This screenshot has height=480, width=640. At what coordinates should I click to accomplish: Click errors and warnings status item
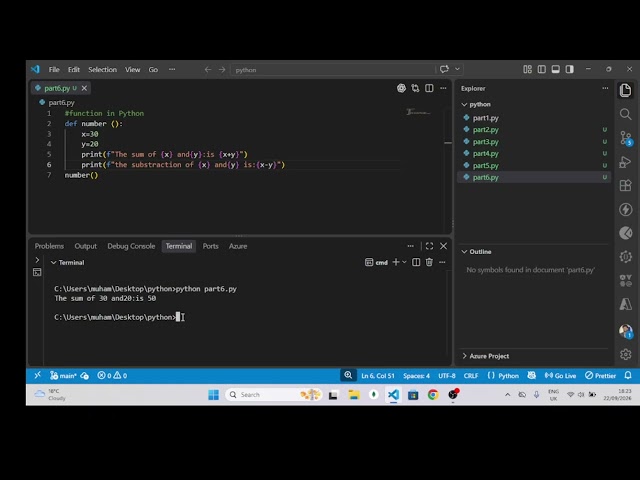point(112,376)
